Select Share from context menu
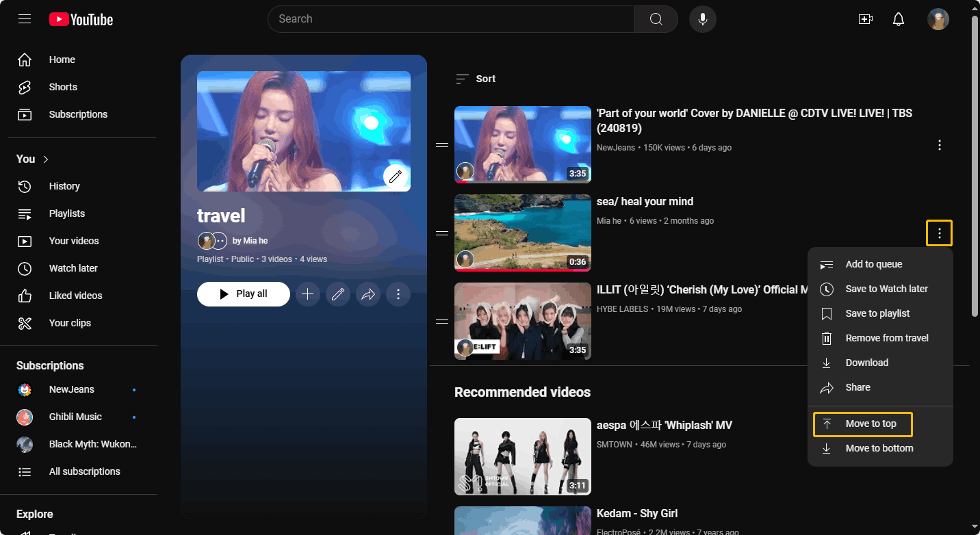The height and width of the screenshot is (535, 980). 880,387
